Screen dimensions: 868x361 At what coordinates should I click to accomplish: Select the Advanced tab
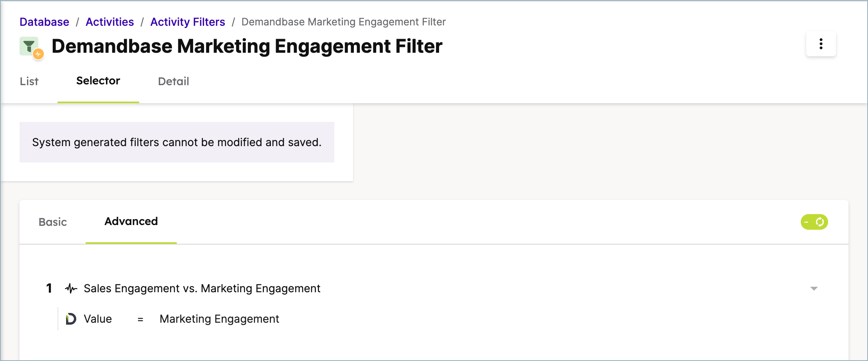tap(131, 222)
